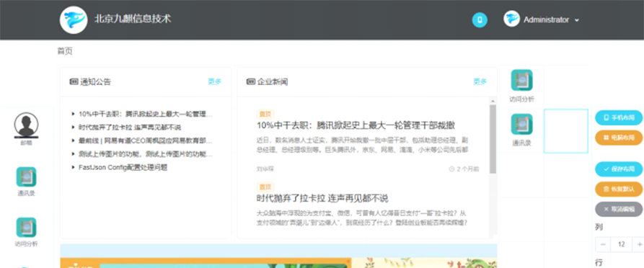Click the 通知公告 panel title icon
Image resolution: width=644 pixels, height=268 pixels.
74,81
